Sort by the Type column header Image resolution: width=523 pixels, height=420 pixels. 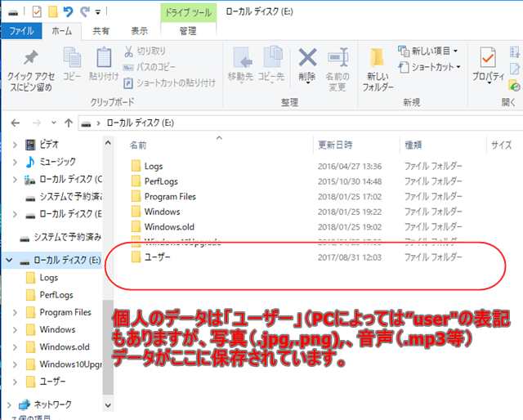[413, 145]
